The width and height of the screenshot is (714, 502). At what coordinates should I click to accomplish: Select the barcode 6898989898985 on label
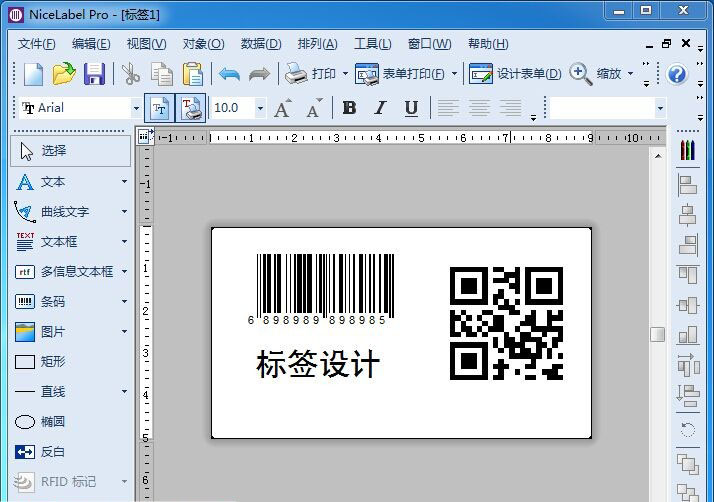(321, 290)
